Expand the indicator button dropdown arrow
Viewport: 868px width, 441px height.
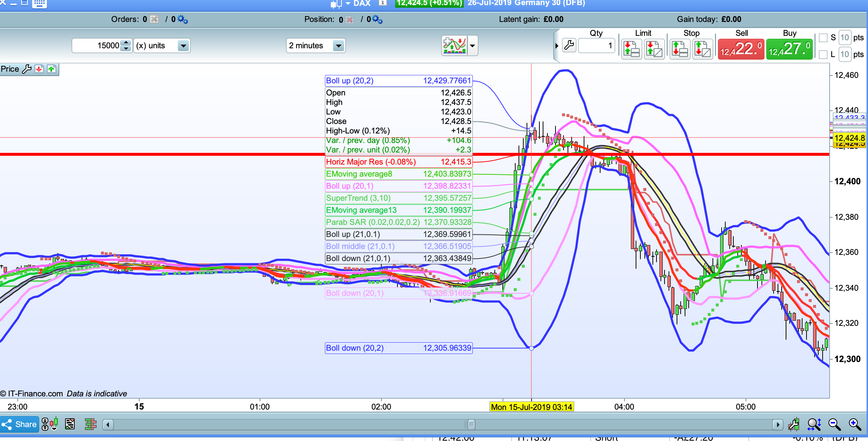click(472, 46)
